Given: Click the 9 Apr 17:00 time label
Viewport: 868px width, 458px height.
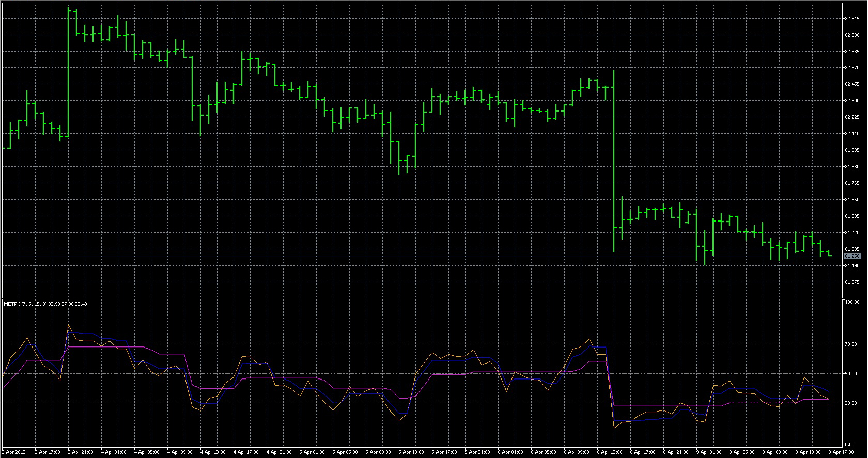Looking at the screenshot, I should pyautogui.click(x=841, y=452).
